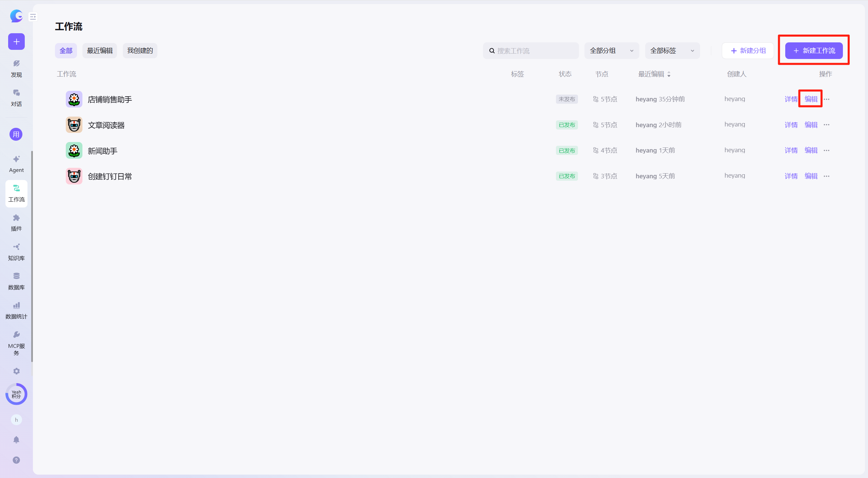
Task: Open more options for 创建钉钉日常
Action: [827, 176]
